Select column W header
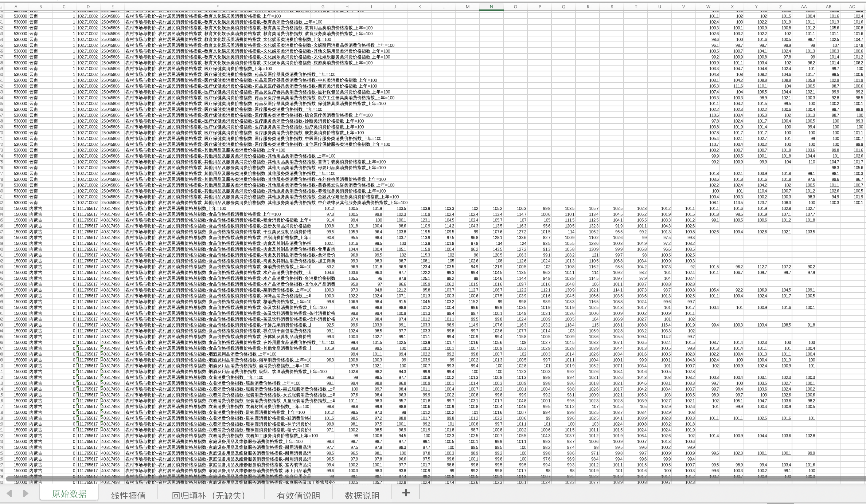Image resolution: width=866 pixels, height=504 pixels. pos(708,7)
